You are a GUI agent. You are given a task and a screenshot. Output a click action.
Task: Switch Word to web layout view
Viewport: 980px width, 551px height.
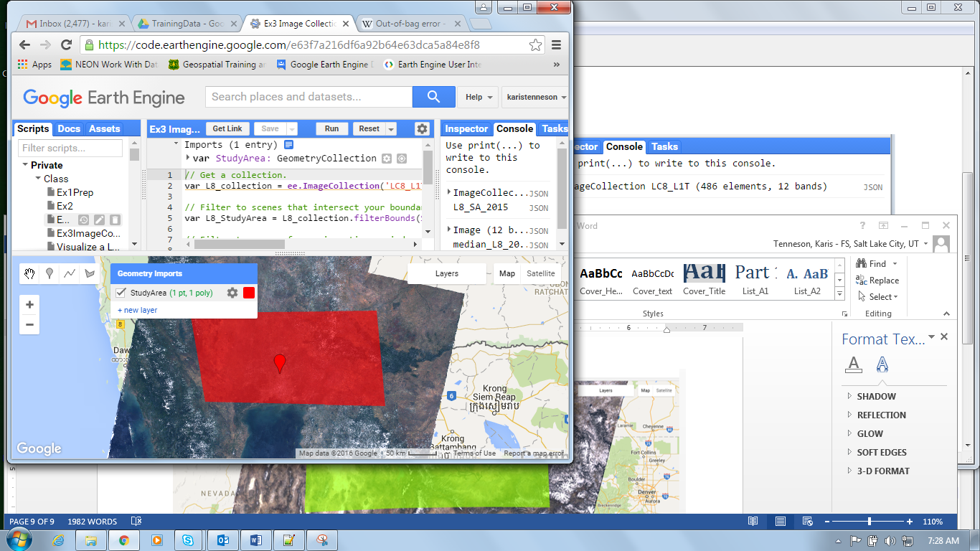click(x=808, y=522)
